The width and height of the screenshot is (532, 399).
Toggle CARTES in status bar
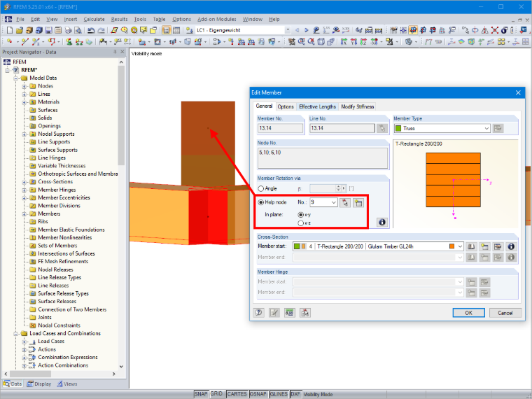pyautogui.click(x=237, y=394)
